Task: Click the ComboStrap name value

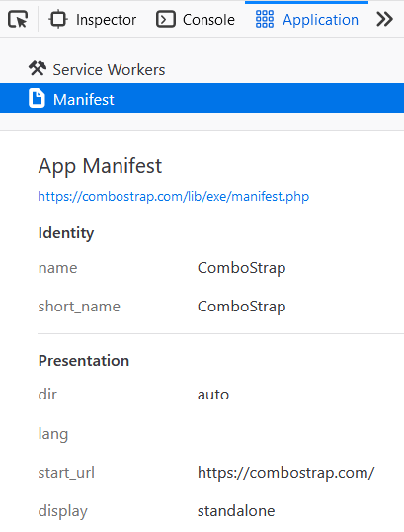Action: pos(242,268)
